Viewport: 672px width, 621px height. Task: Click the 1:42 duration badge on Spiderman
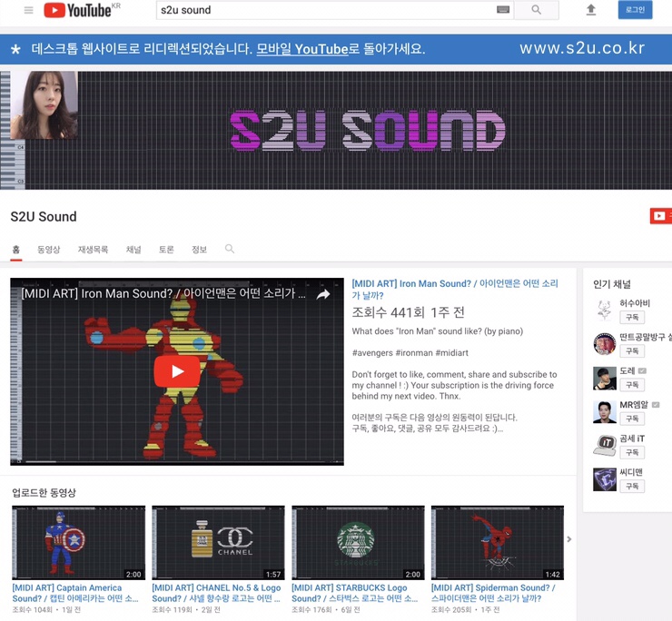click(x=552, y=575)
